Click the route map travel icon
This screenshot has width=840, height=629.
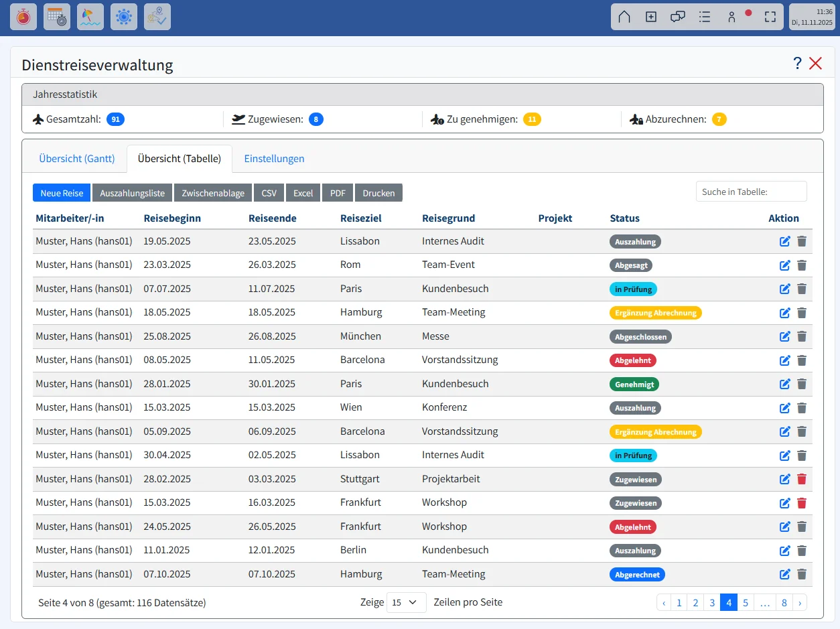(x=157, y=17)
